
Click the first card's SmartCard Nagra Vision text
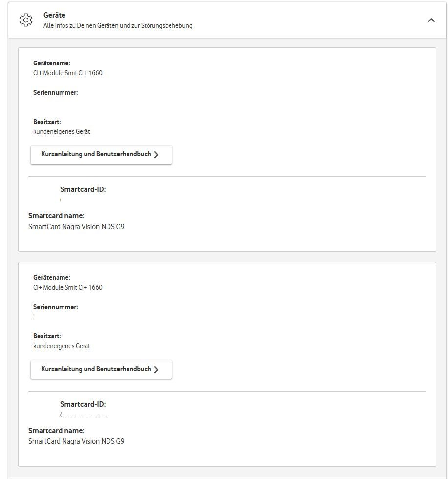click(76, 227)
